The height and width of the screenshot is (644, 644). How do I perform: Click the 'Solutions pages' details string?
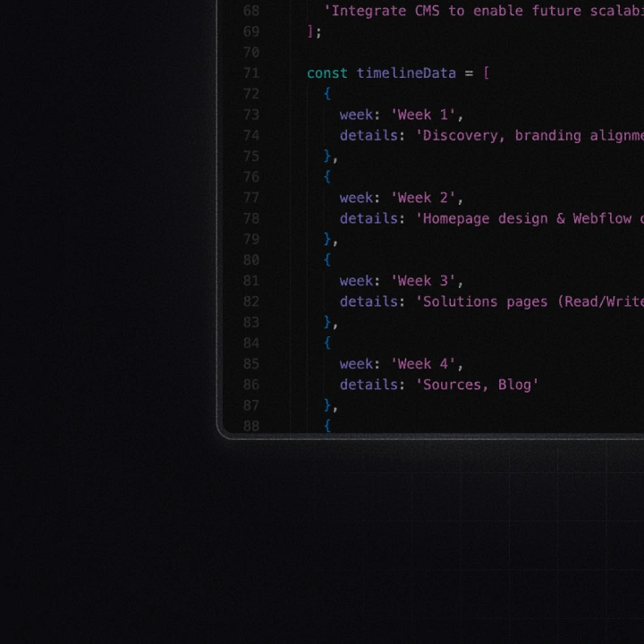tap(530, 301)
